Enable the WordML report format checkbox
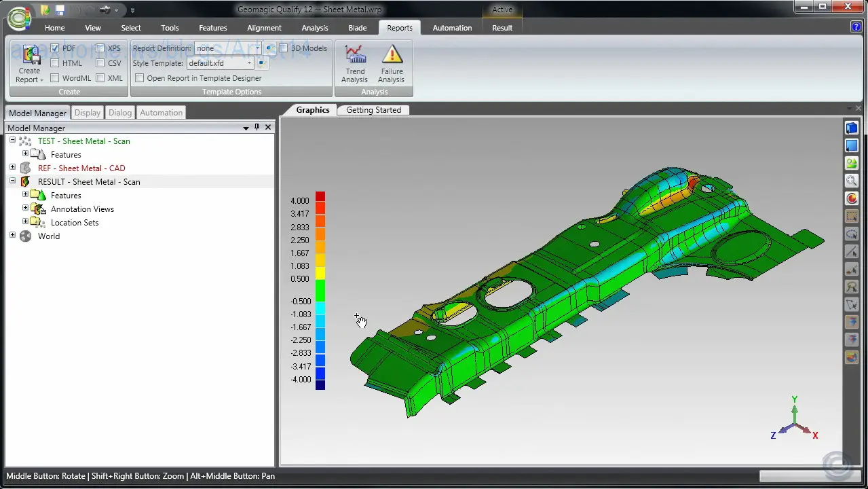This screenshot has height=489, width=868. (x=55, y=78)
